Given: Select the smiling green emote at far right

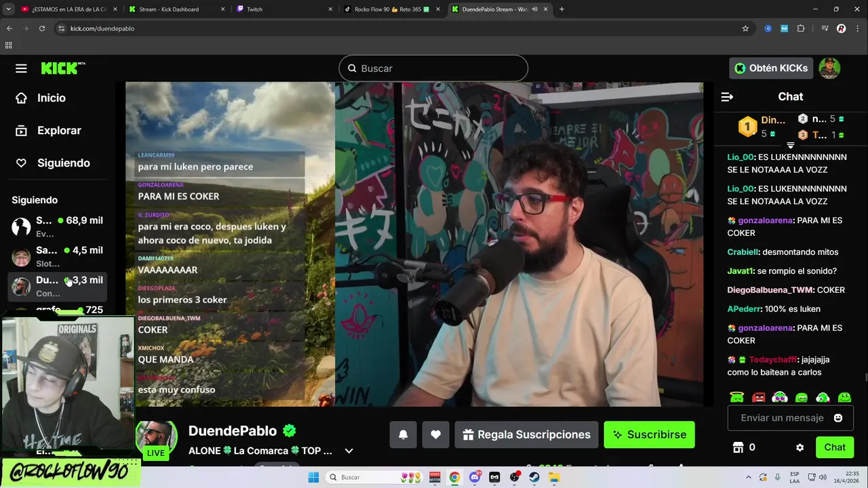Looking at the screenshot, I should tap(844, 397).
